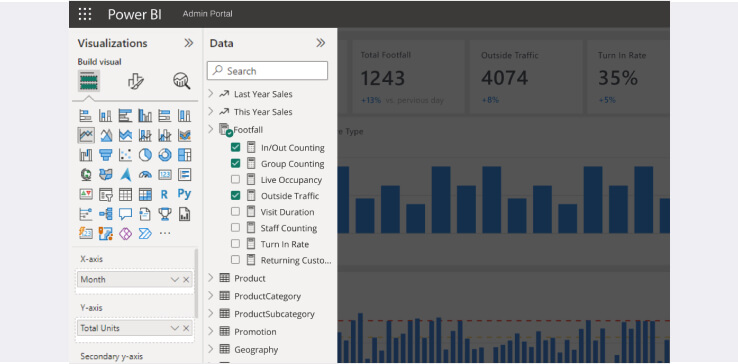This screenshot has width=738, height=364.
Task: Choose the clustered column chart visual
Action: 145,115
